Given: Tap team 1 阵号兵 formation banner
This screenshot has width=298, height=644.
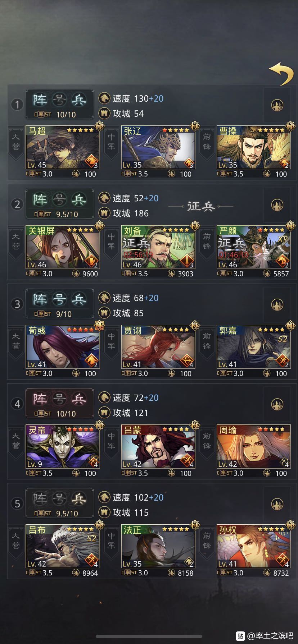Looking at the screenshot, I should [x=59, y=104].
